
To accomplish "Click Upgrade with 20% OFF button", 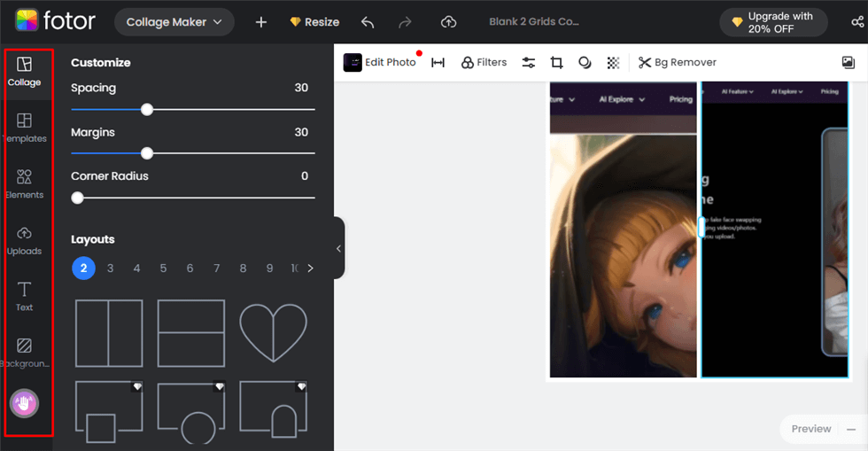I will 773,22.
